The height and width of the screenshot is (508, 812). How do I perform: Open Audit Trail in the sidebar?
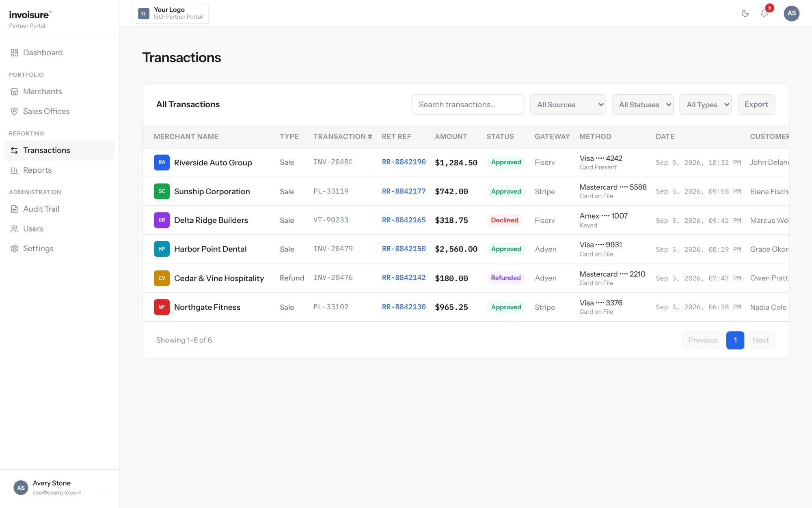[x=60, y=209]
